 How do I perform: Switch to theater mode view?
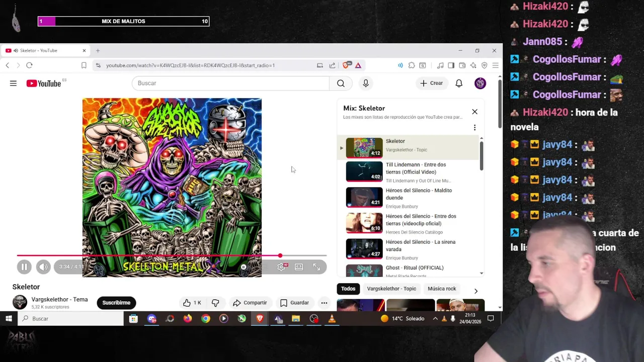(299, 267)
